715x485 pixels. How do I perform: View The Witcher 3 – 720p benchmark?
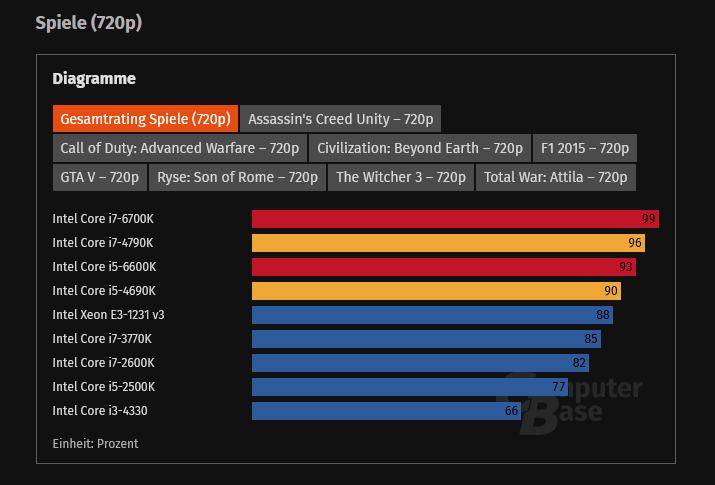(401, 177)
